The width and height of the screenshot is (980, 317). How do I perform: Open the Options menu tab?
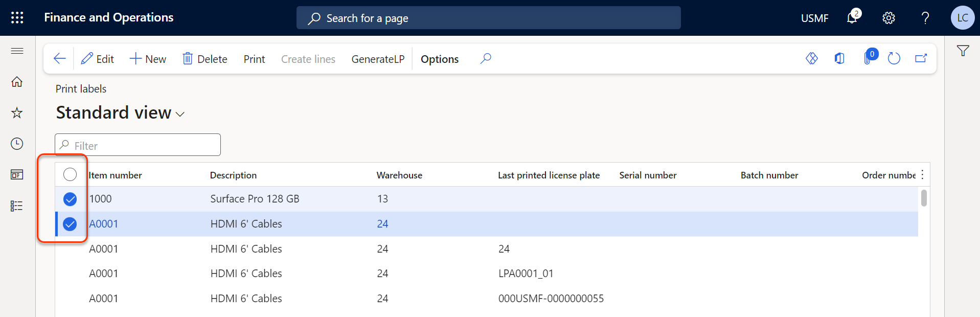click(x=439, y=59)
